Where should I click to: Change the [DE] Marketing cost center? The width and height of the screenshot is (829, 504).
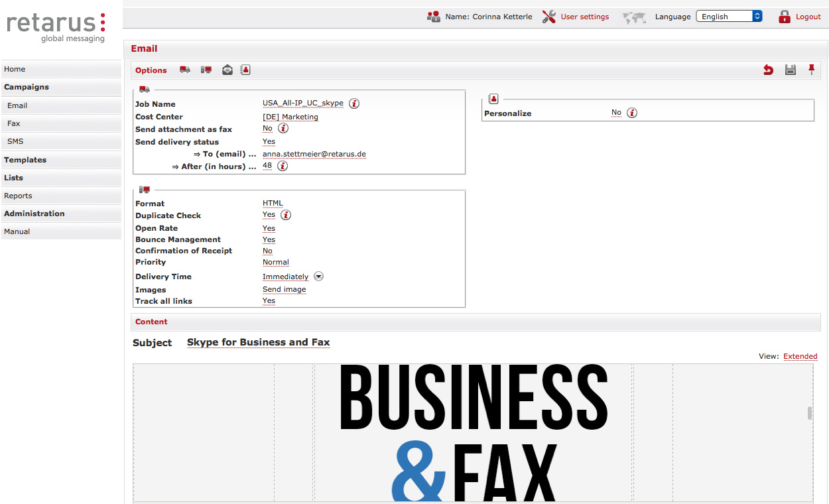pyautogui.click(x=290, y=117)
